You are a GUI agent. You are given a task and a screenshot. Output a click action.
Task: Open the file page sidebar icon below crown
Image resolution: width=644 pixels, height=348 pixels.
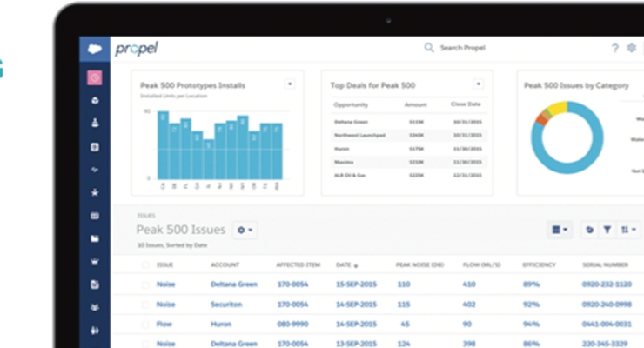[95, 284]
